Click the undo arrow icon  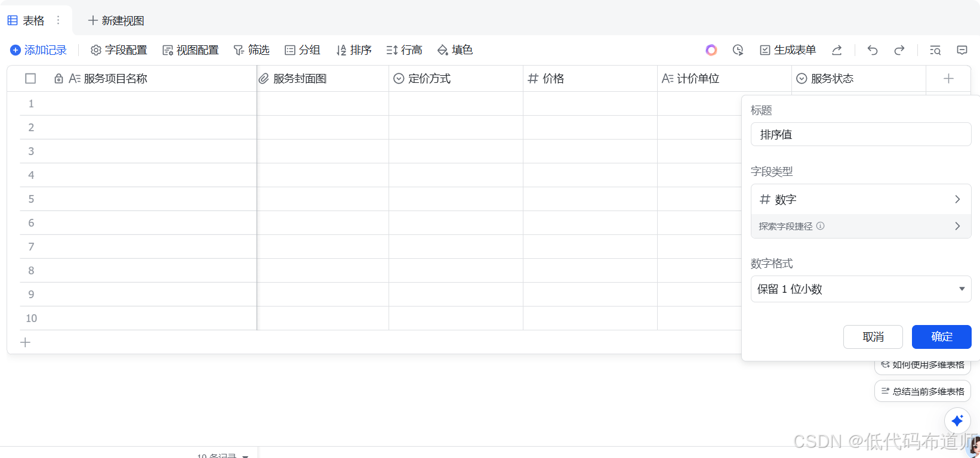(x=873, y=50)
